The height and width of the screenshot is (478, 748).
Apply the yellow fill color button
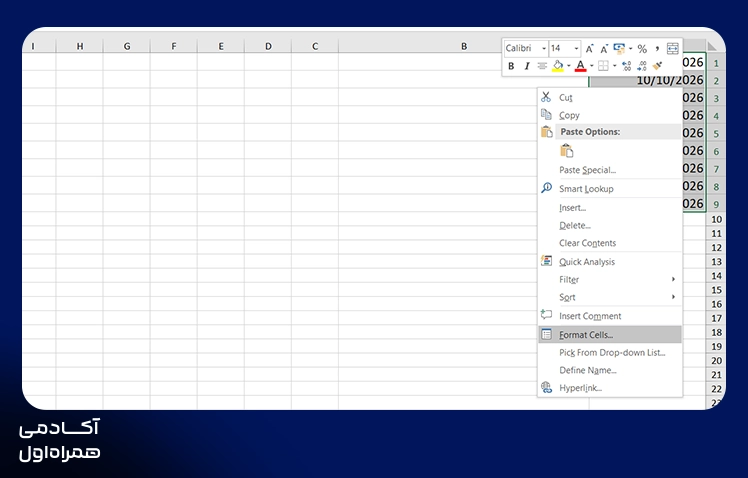(558, 66)
